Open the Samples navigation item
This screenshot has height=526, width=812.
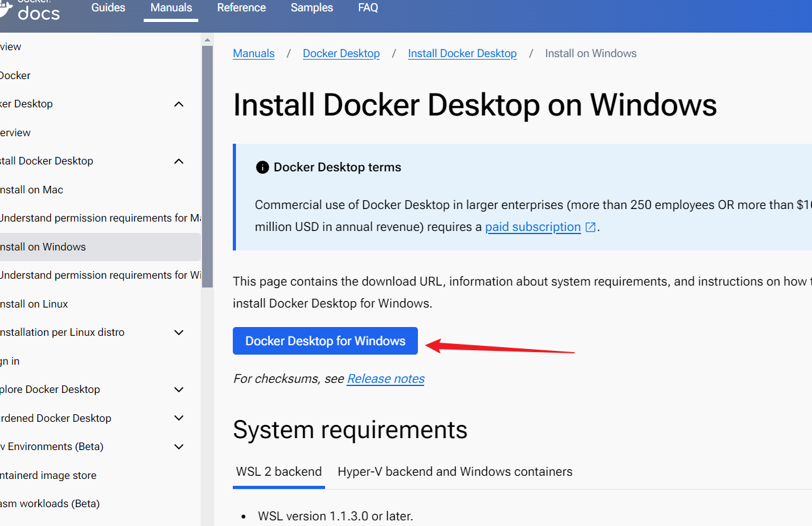click(x=312, y=8)
